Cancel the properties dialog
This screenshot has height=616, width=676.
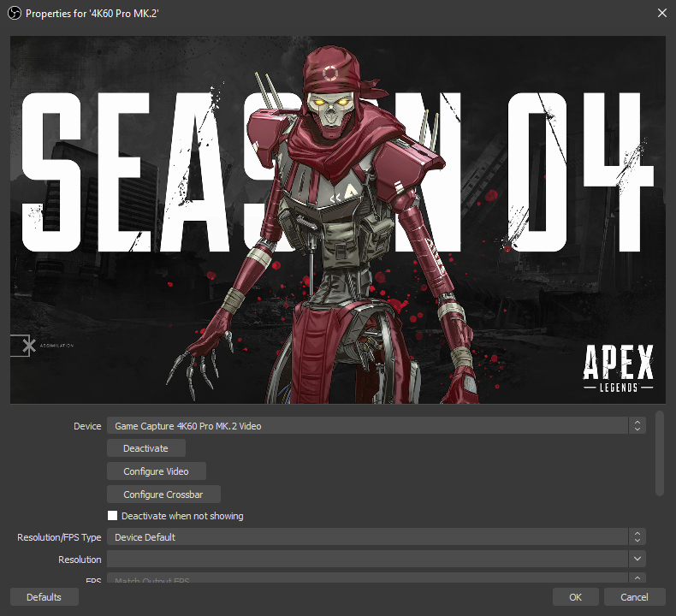pyautogui.click(x=634, y=597)
